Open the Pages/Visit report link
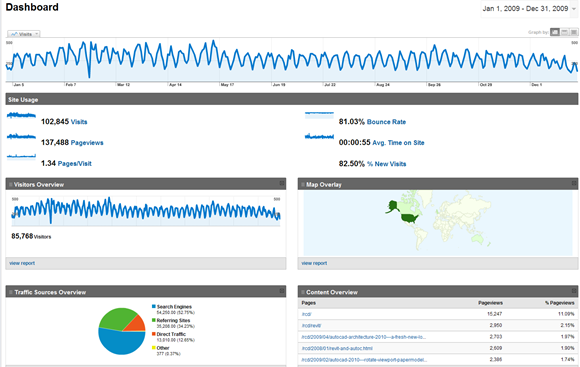 coord(74,164)
